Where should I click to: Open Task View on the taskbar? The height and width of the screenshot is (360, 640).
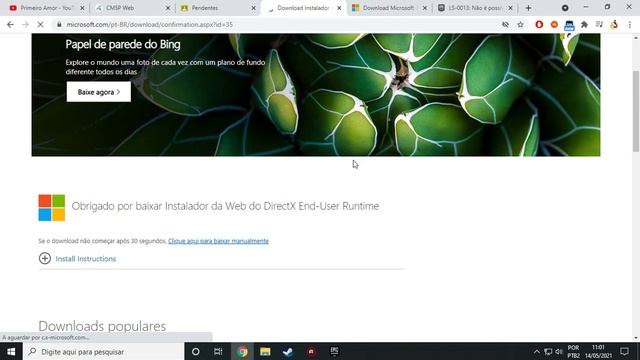[218, 351]
